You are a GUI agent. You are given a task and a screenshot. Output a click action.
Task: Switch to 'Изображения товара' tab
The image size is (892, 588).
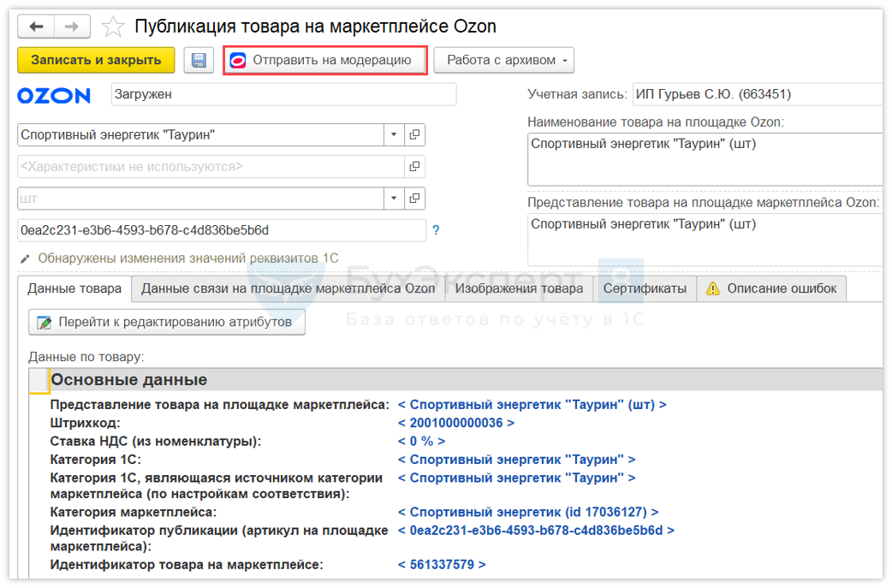pos(519,289)
